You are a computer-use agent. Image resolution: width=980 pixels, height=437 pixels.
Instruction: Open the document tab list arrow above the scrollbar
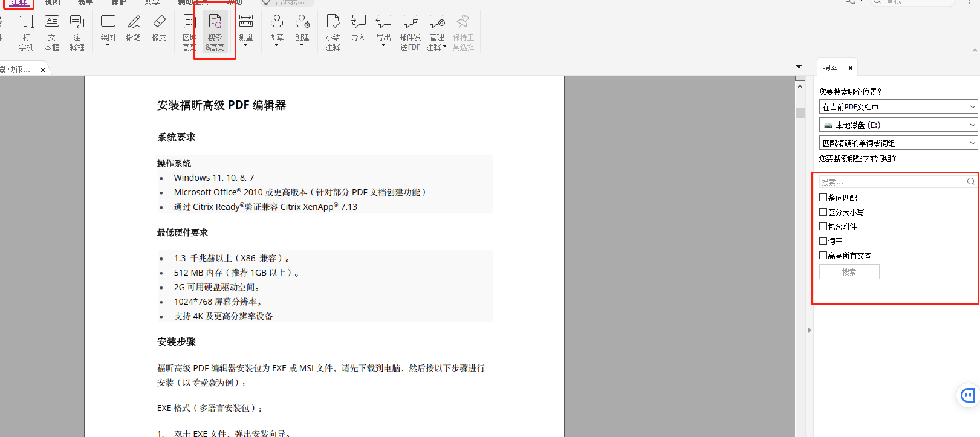click(x=799, y=66)
